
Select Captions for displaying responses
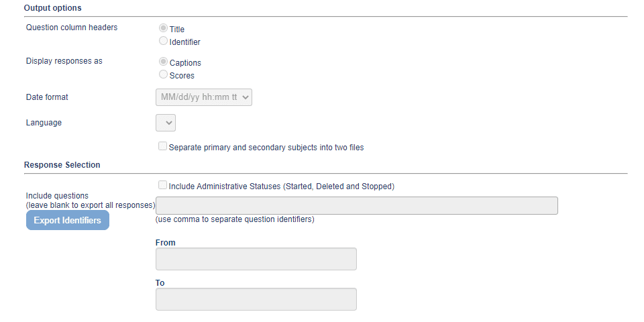(x=163, y=62)
